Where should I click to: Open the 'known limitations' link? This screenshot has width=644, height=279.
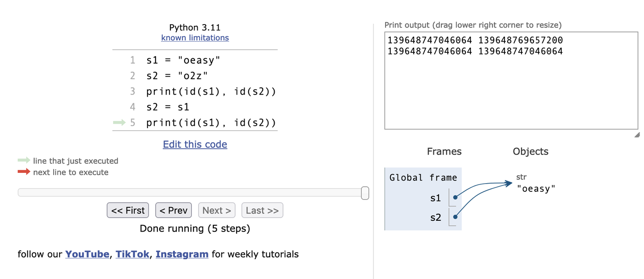coord(195,38)
